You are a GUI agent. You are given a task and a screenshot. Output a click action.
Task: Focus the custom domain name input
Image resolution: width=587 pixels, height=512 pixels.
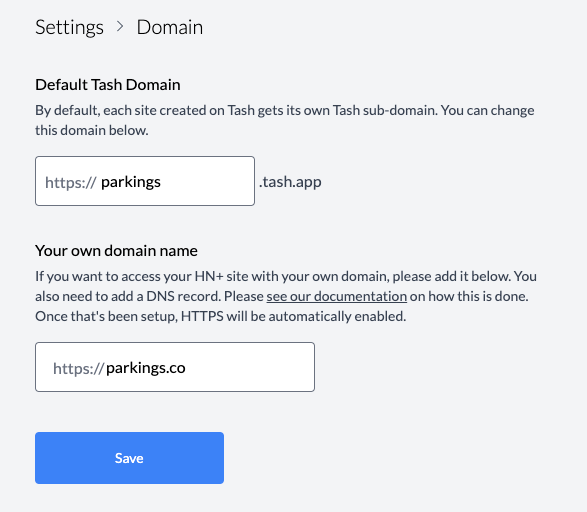pyautogui.click(x=175, y=367)
